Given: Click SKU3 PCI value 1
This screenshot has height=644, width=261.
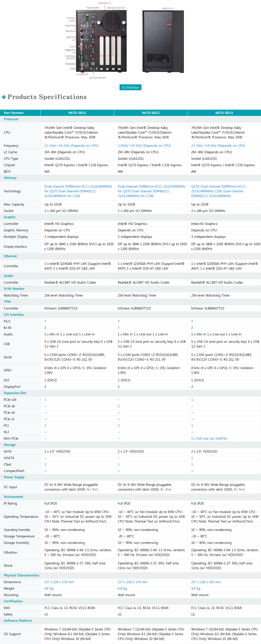Looking at the screenshot, I should [x=192, y=426].
